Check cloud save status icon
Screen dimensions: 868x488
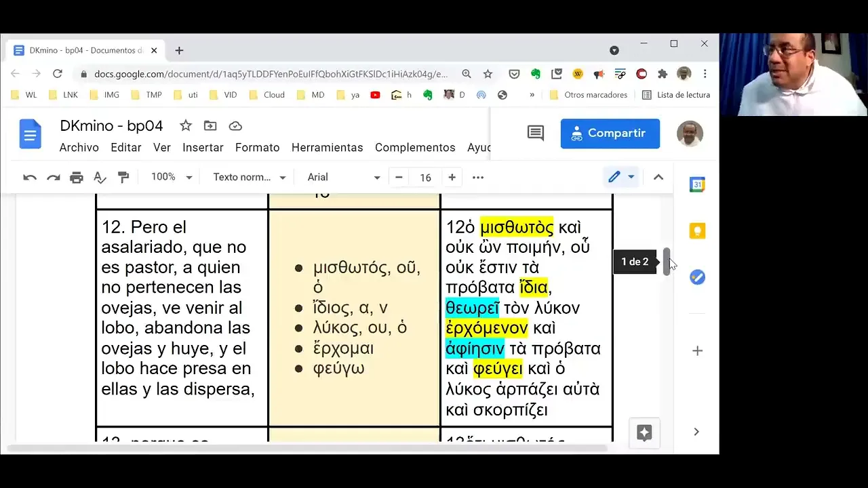(235, 126)
